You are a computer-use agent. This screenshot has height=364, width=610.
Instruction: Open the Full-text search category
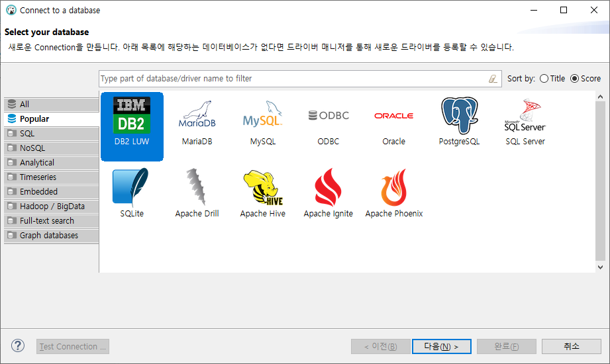click(x=52, y=221)
